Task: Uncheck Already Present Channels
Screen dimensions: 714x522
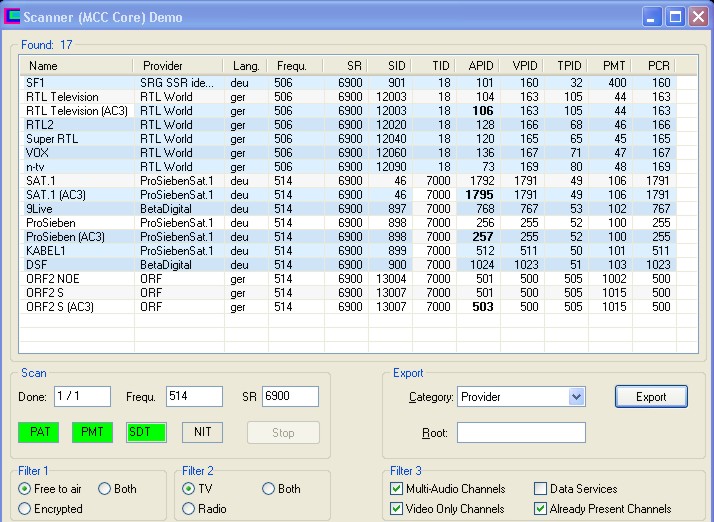Action: [x=541, y=509]
